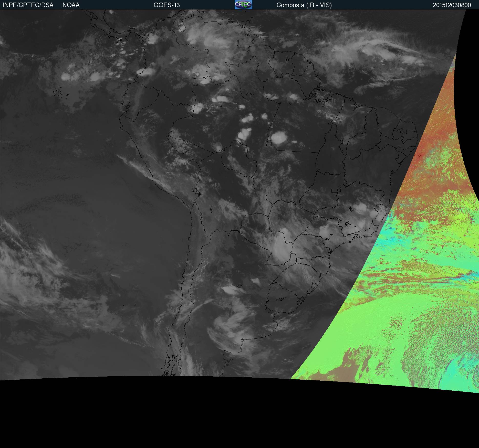This screenshot has height=448, width=479.
Task: Click the INPE/CPTEC/DSA header text
Action: (x=28, y=5)
